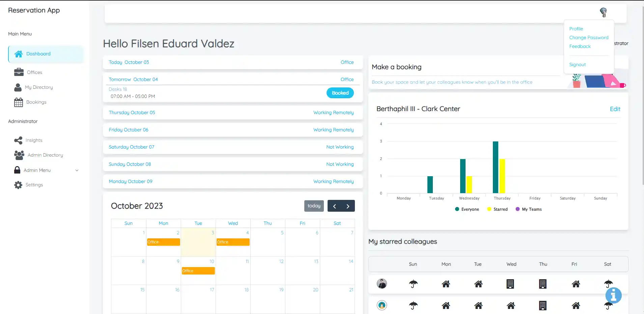Click second colleague's Thursday office building icon

click(543, 306)
